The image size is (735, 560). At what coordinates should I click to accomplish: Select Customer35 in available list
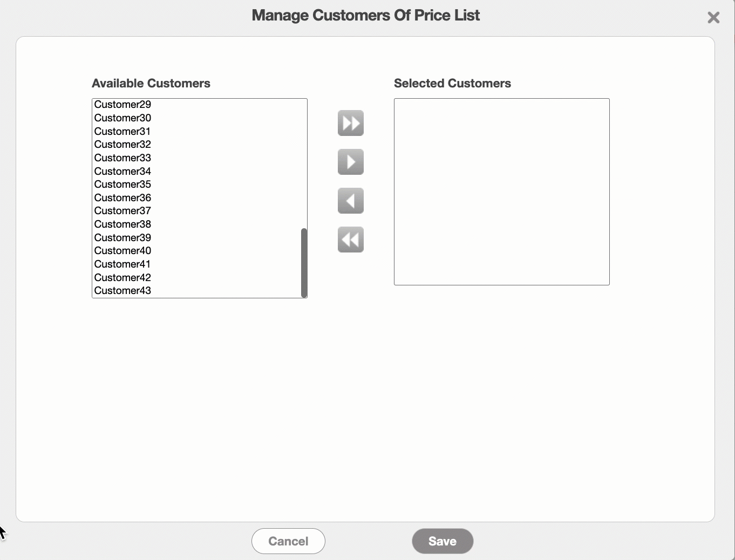pyautogui.click(x=122, y=185)
